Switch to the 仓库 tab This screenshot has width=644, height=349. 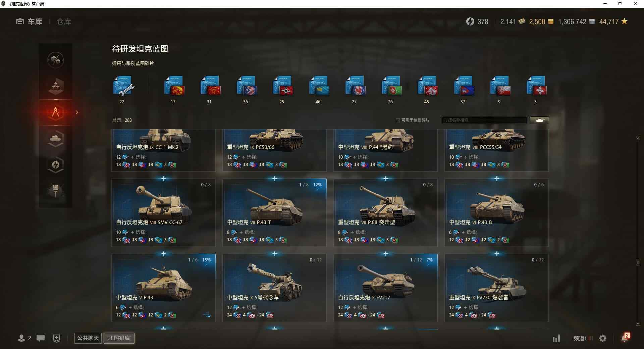coord(64,21)
